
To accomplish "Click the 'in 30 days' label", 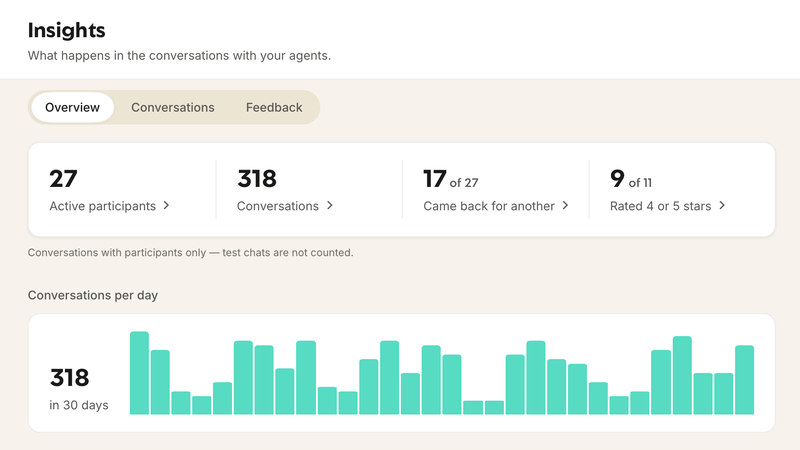I will 79,405.
